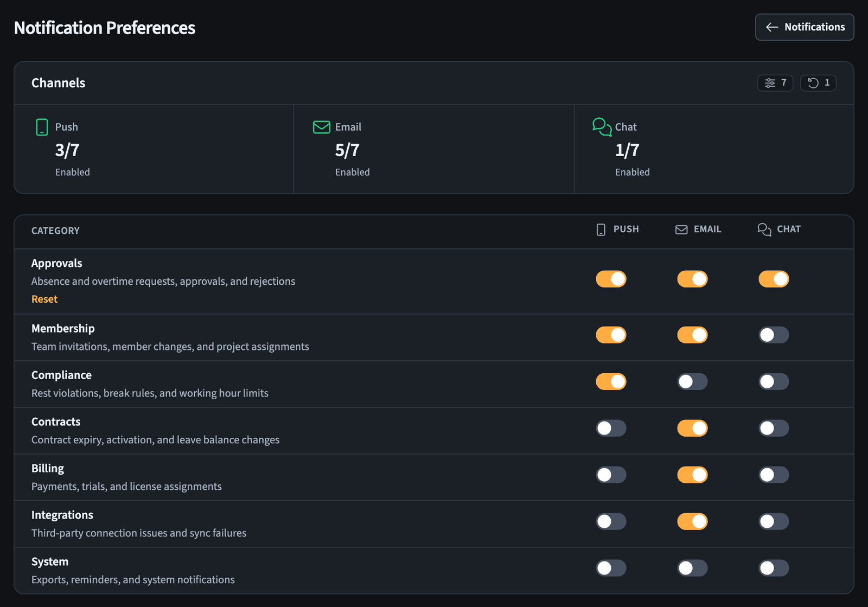This screenshot has width=868, height=607.
Task: Click the "5/7" Email enabled count
Action: [x=347, y=150]
